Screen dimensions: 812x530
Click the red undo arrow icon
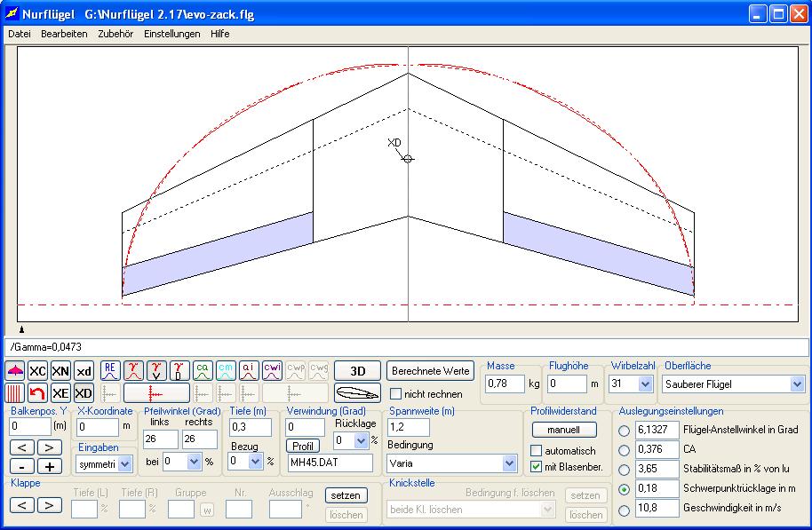pos(37,393)
